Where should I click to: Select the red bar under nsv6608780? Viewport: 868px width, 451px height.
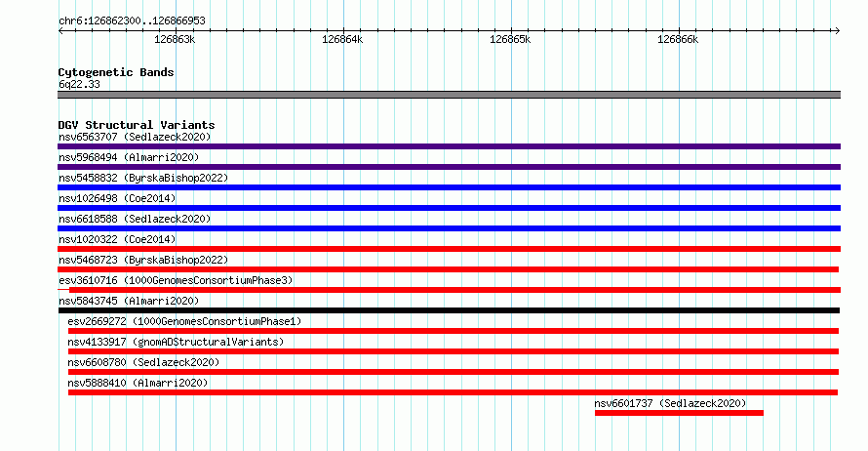tap(454, 372)
